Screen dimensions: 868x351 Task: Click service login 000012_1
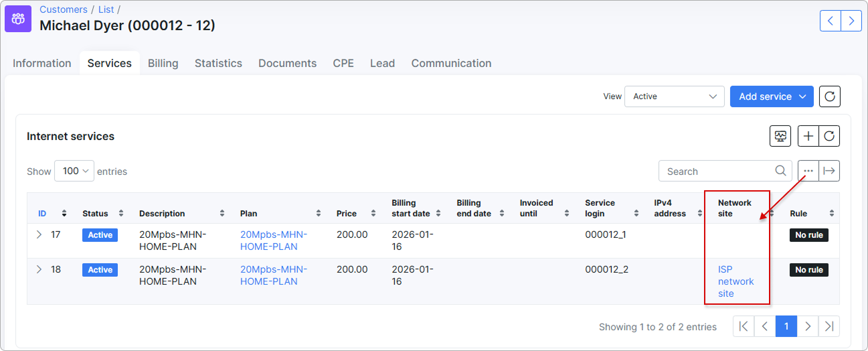[x=607, y=235]
